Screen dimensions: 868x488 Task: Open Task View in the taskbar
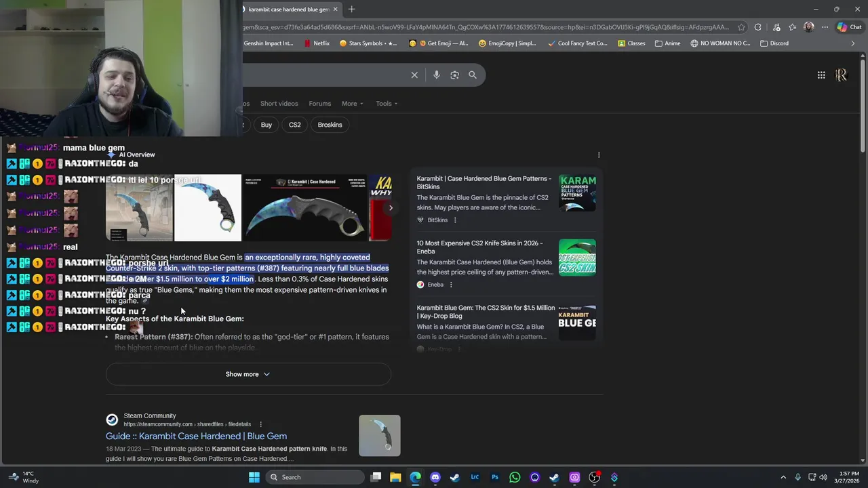coord(376,477)
